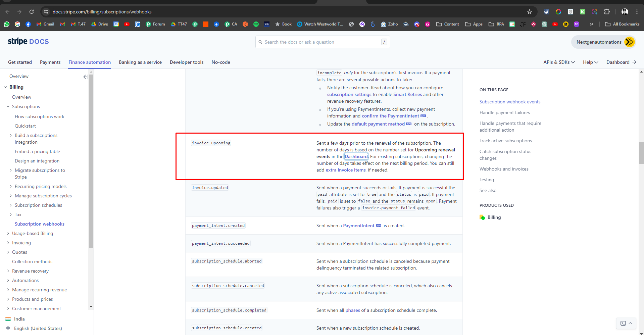Open the Watch Westworld bookmark
The width and height of the screenshot is (644, 335).
pyautogui.click(x=320, y=24)
